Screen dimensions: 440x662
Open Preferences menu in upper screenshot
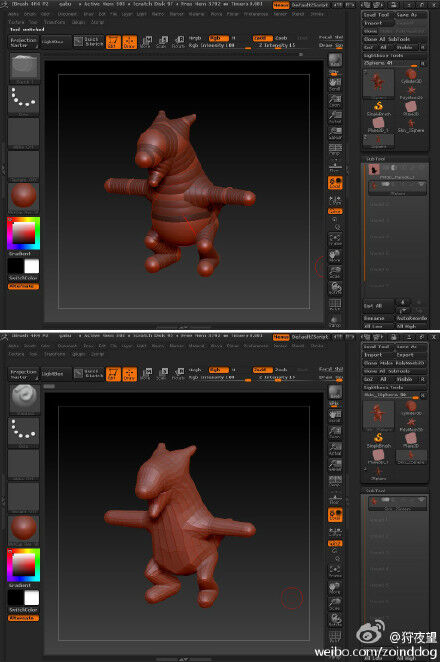(256, 14)
